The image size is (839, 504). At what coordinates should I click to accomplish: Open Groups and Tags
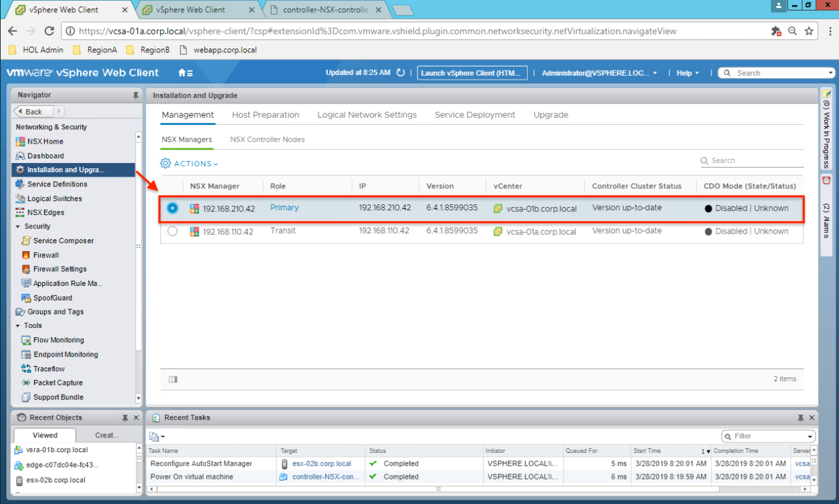[55, 312]
